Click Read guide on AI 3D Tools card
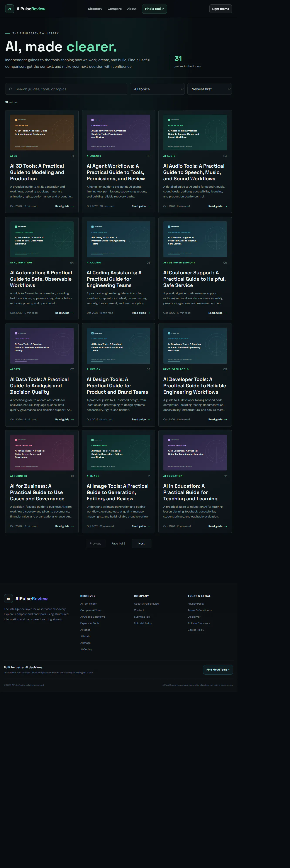This screenshot has width=290, height=868. 64,206
